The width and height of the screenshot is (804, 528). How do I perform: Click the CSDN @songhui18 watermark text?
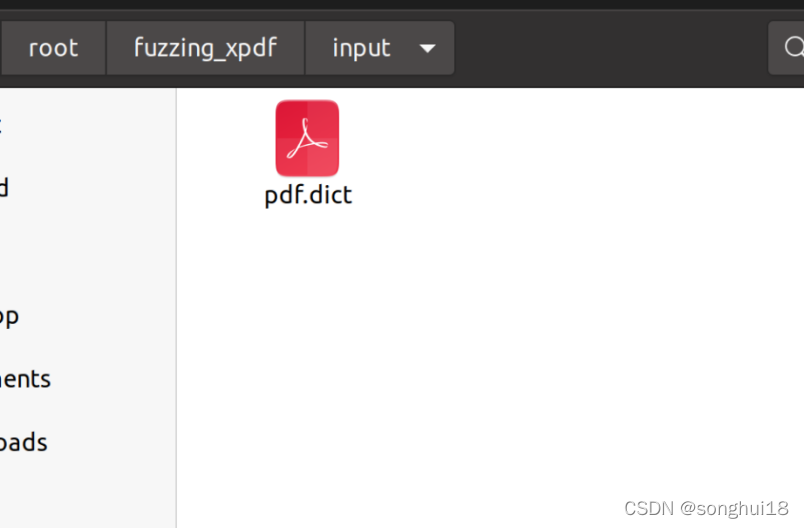(706, 508)
